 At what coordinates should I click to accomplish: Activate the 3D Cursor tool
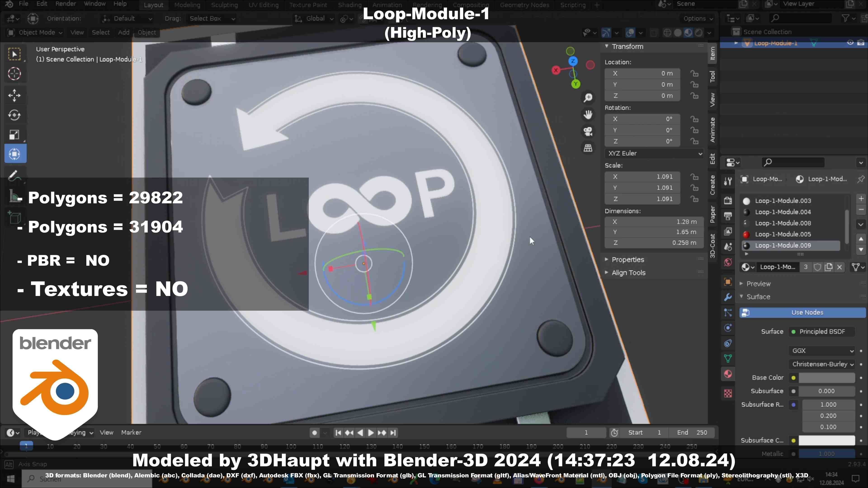[14, 73]
